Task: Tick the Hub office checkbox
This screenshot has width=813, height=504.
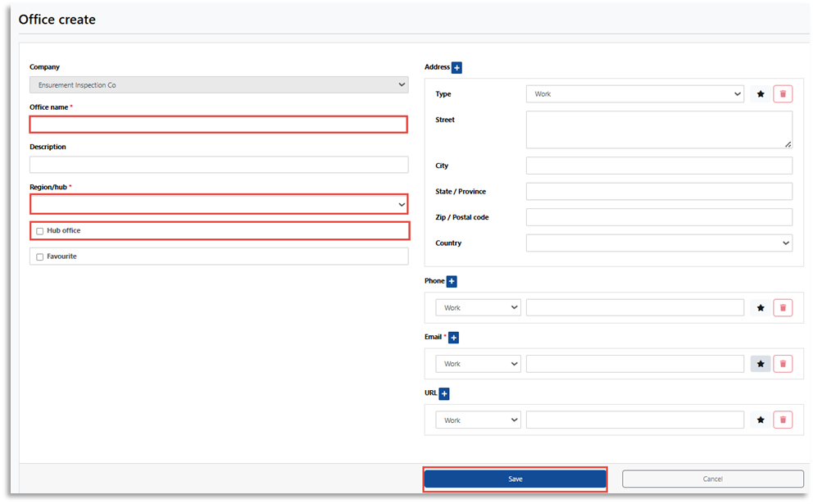Action: 40,231
